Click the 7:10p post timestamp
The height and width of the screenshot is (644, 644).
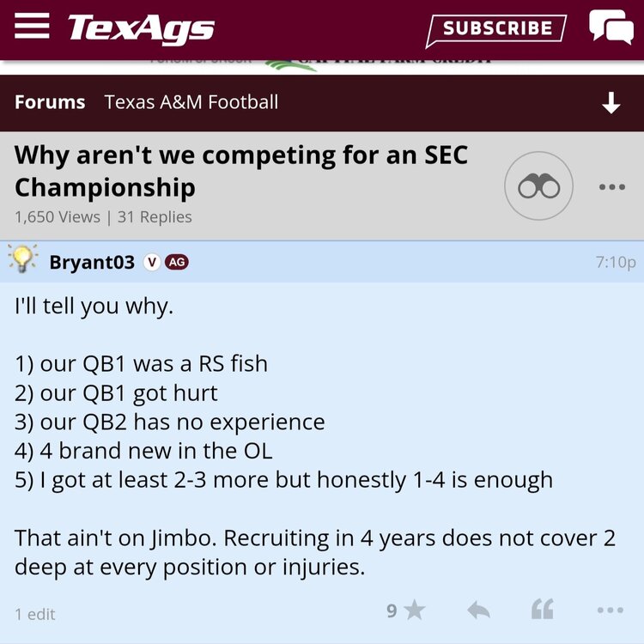click(615, 262)
